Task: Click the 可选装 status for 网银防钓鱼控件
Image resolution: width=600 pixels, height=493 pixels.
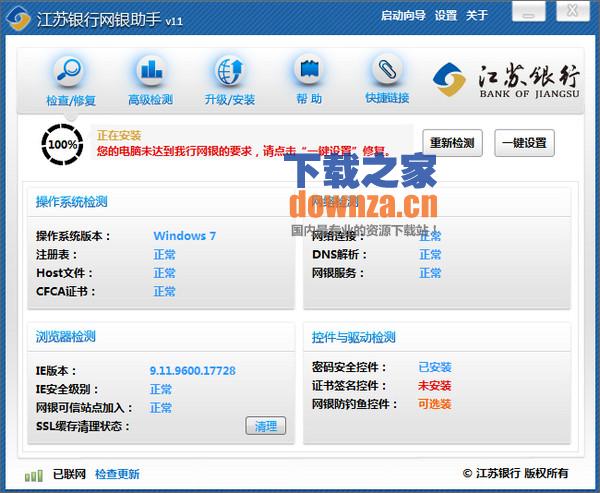Action: [x=434, y=404]
